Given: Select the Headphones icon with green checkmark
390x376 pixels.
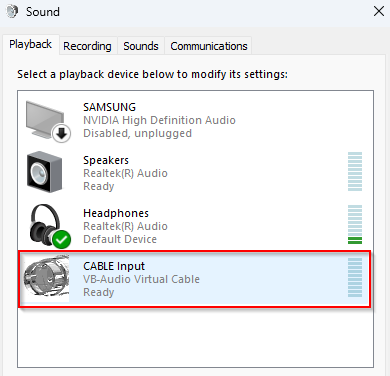Looking at the screenshot, I should [49, 226].
